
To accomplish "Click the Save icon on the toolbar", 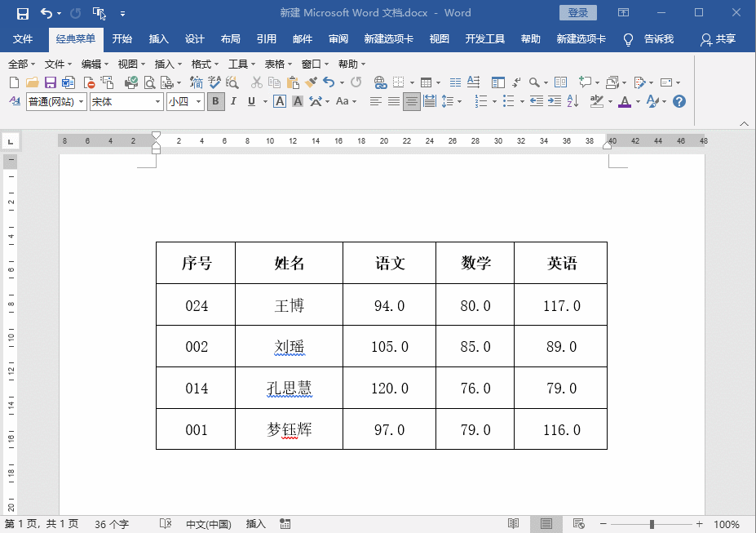I will [x=50, y=82].
